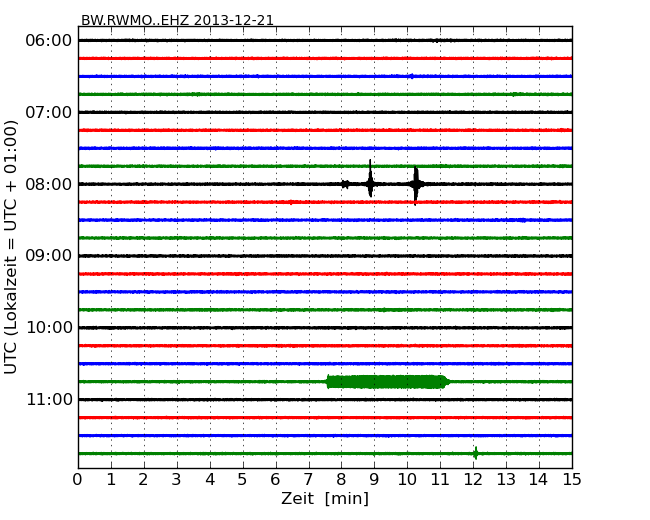Image resolution: width=650 pixels, height=520 pixels.
Task: Click x-axis tick label 15
Action: [x=572, y=480]
